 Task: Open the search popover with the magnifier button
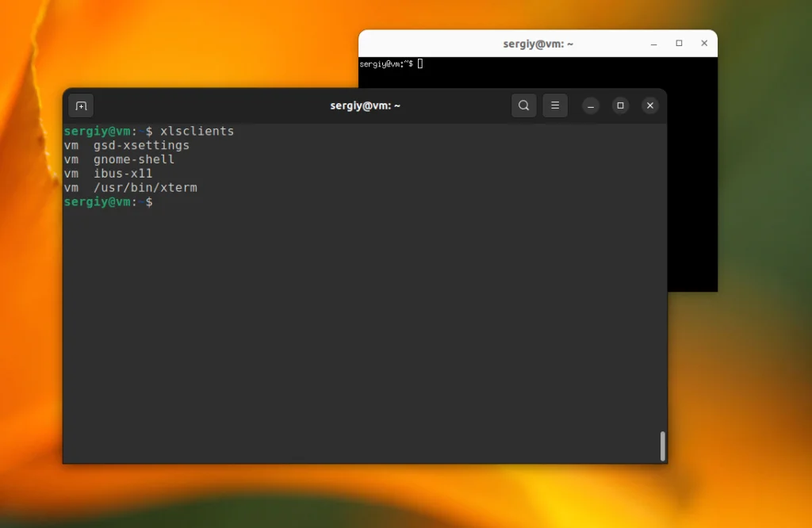(523, 105)
